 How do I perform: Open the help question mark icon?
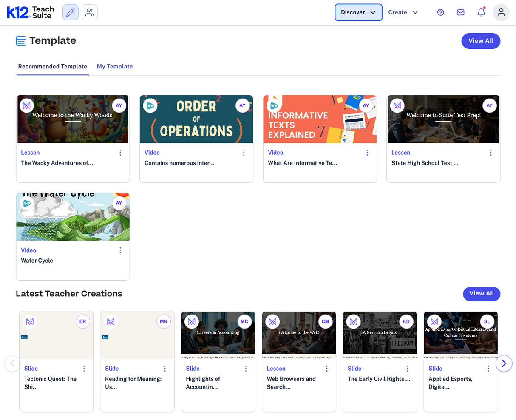click(x=440, y=12)
